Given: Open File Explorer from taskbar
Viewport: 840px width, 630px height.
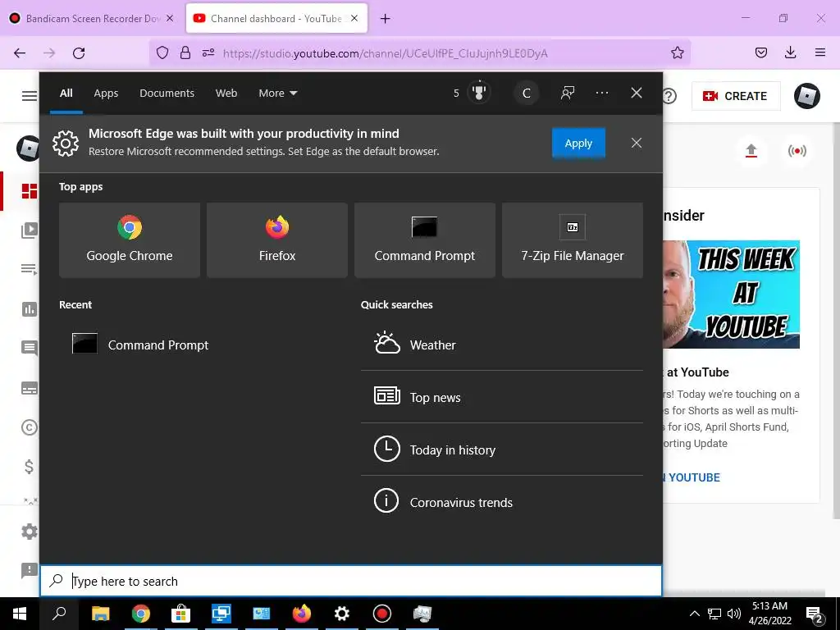Looking at the screenshot, I should (x=100, y=614).
